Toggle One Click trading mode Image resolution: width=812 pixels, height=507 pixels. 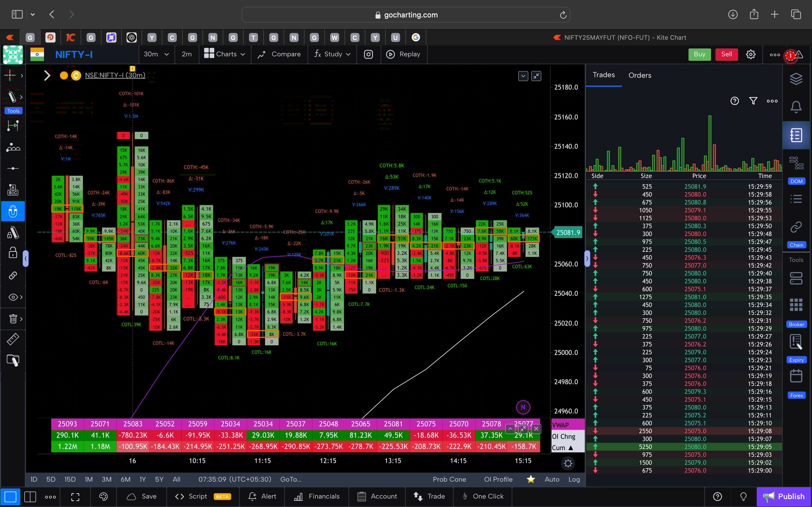[x=483, y=496]
